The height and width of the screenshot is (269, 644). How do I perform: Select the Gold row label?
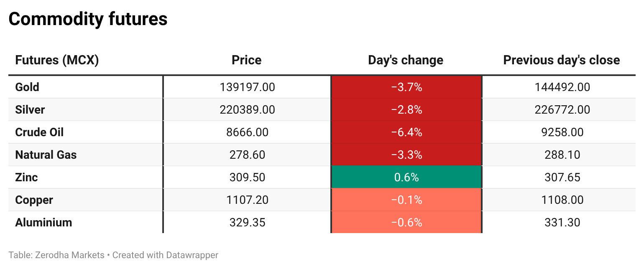coord(27,87)
